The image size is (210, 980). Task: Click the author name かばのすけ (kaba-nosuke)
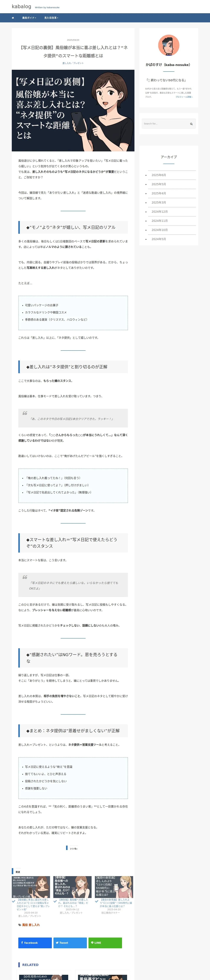[168, 65]
